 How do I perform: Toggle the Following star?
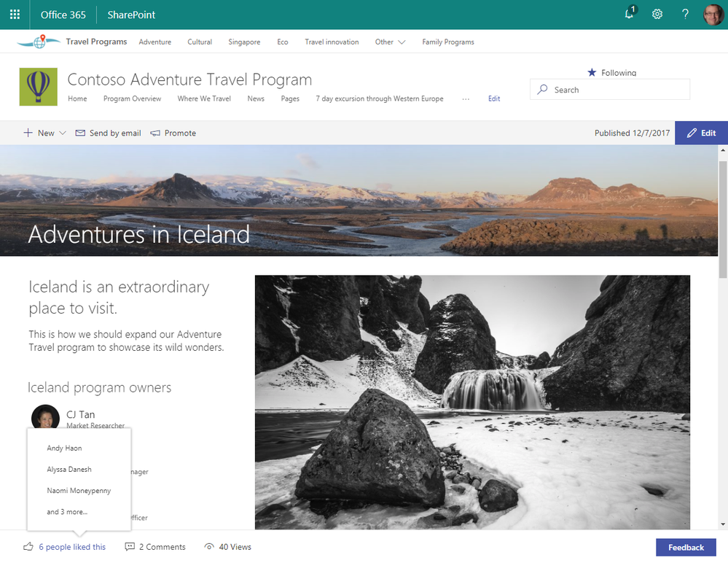click(592, 72)
